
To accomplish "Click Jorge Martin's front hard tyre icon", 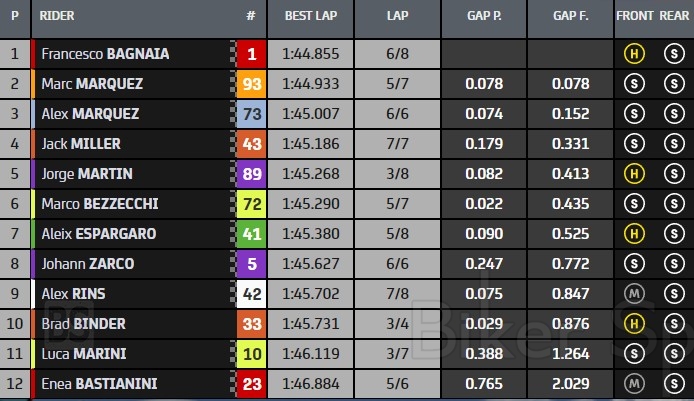I will click(x=633, y=174).
